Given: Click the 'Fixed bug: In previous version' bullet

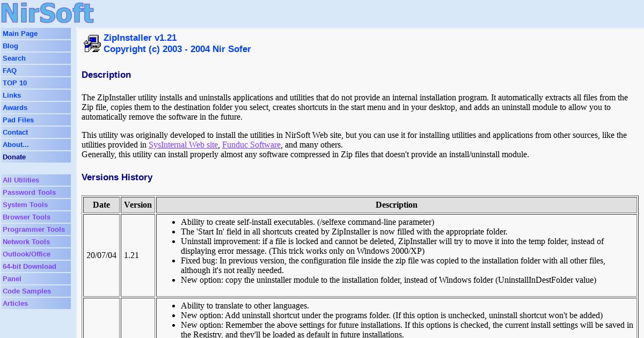Looking at the screenshot, I should [393, 266].
